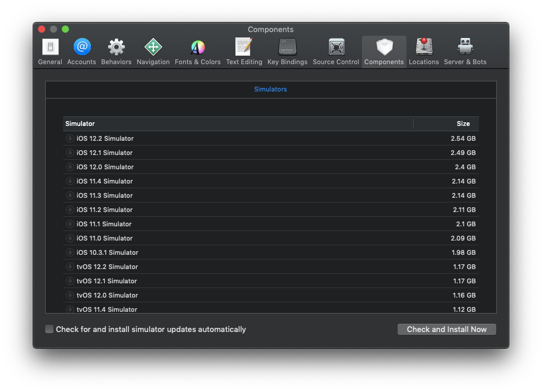
Task: Select the 2.54 GB size cell
Action: (x=463, y=138)
